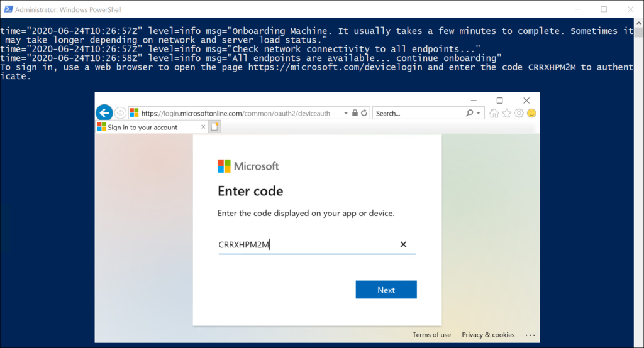Image resolution: width=644 pixels, height=348 pixels.
Task: Open favorites with the star icon
Action: click(507, 113)
